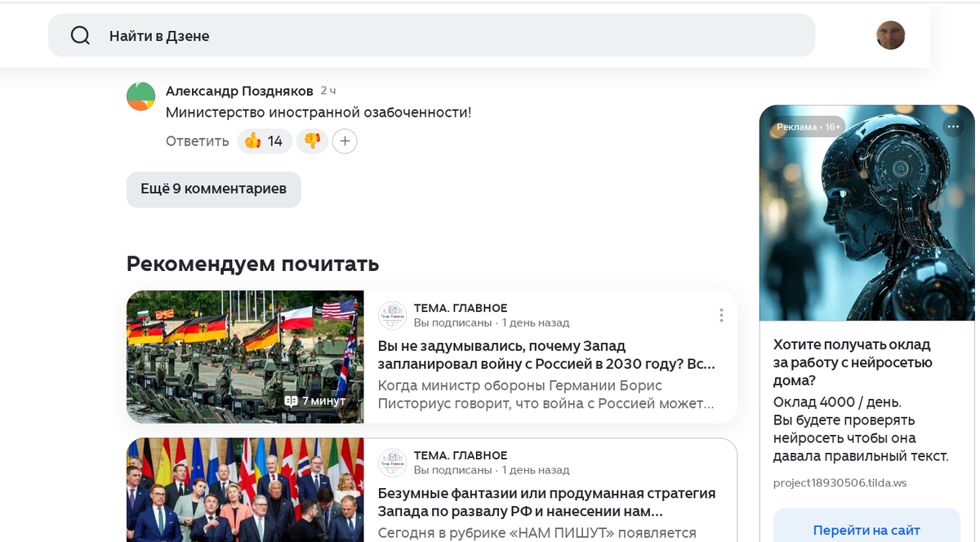
Task: Open the three-dot menu on the first recommended article
Action: pos(721,314)
